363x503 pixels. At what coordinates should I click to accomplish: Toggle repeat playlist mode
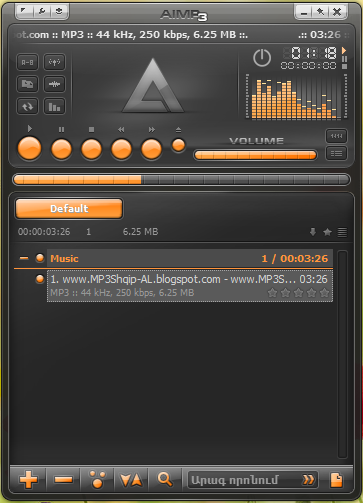27,106
